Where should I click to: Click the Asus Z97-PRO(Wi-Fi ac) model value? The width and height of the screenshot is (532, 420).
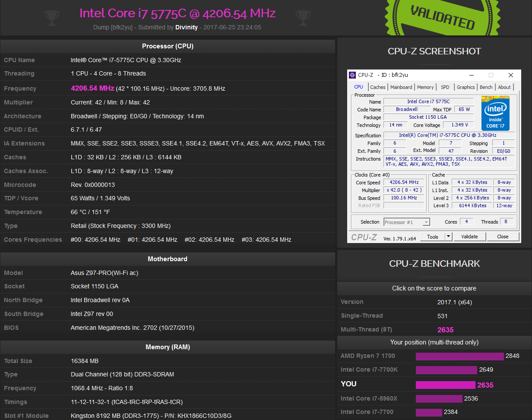(x=104, y=273)
